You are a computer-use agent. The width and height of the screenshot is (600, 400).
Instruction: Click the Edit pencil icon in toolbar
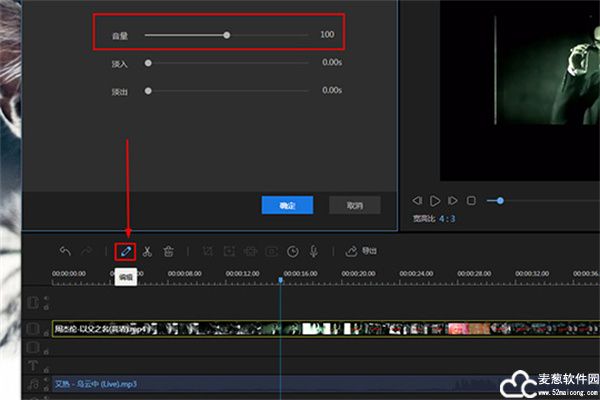pyautogui.click(x=125, y=251)
